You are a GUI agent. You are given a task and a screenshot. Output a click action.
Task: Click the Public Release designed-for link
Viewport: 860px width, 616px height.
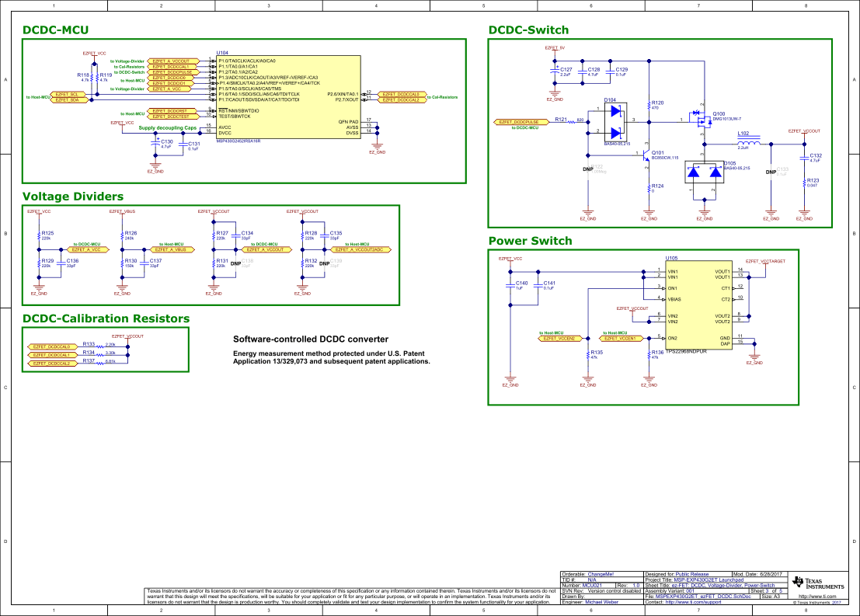click(691, 572)
